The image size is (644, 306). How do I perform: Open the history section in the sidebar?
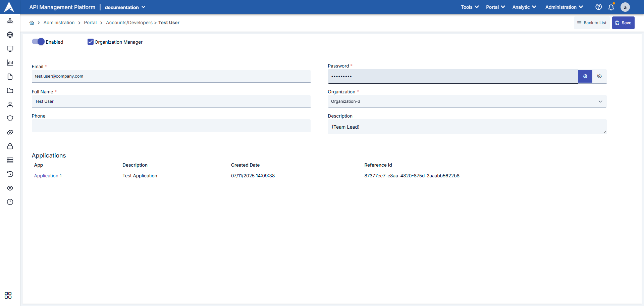(x=10, y=174)
